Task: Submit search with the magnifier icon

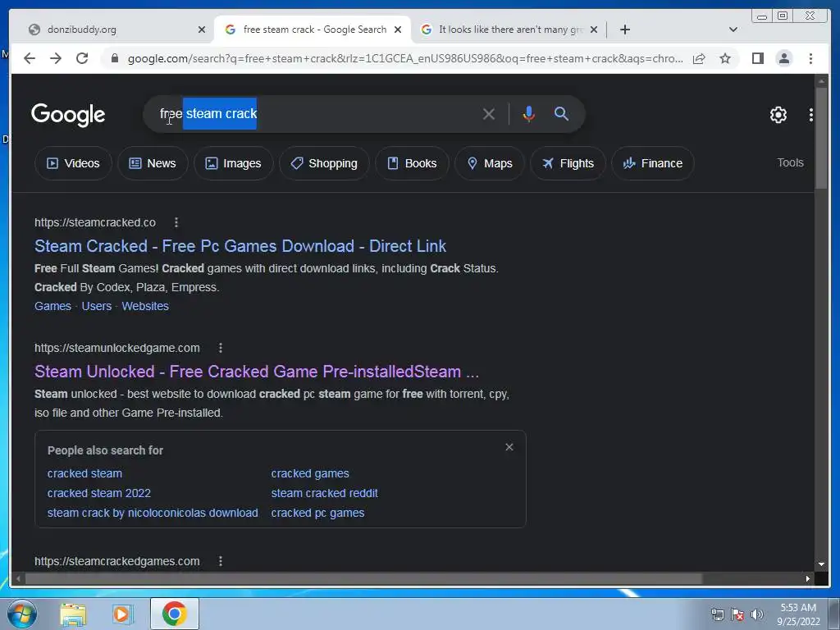Action: 561,113
